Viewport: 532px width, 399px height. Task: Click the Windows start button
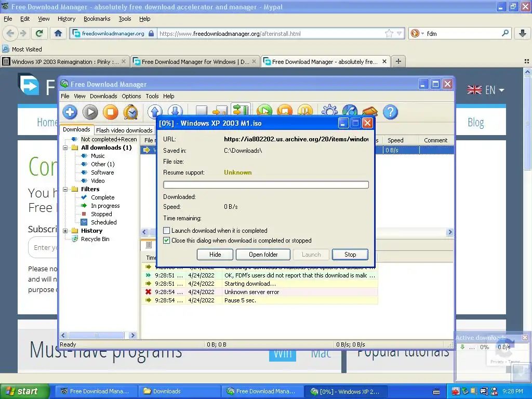pyautogui.click(x=24, y=391)
